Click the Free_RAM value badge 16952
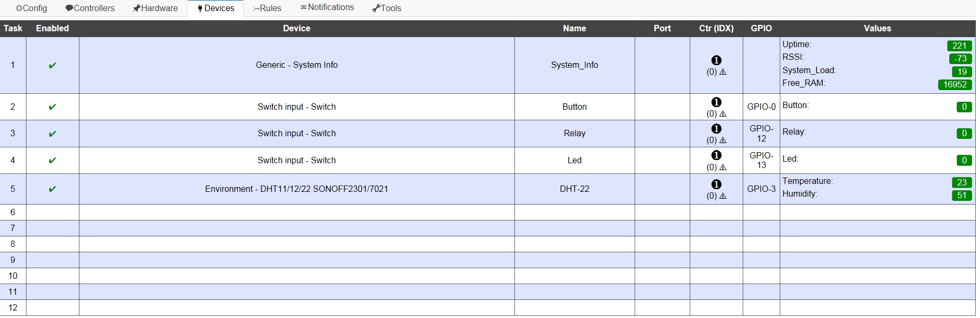 955,85
